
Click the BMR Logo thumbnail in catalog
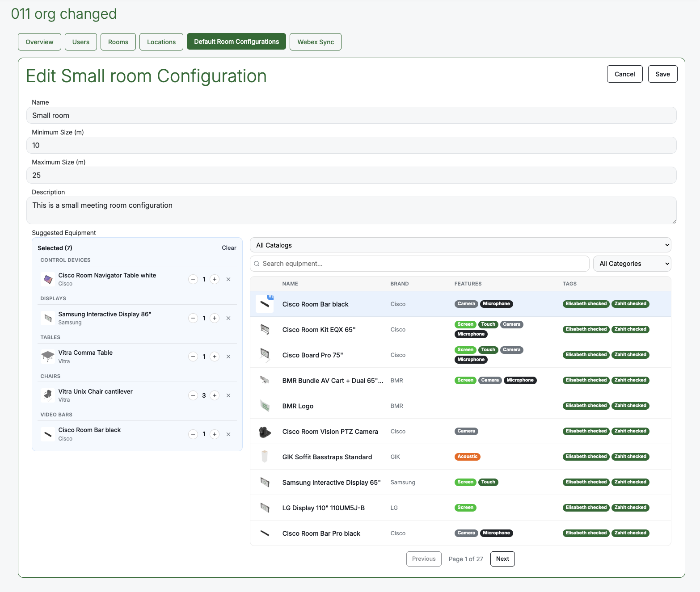click(x=265, y=406)
